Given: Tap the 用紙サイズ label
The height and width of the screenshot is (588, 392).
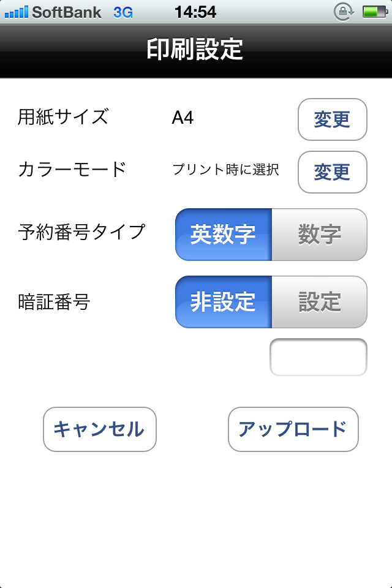Looking at the screenshot, I should pos(63,116).
